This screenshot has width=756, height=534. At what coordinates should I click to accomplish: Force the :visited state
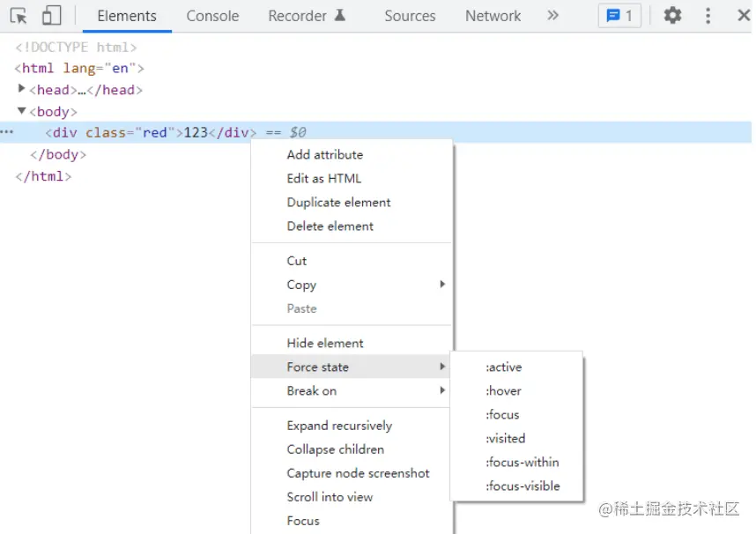(x=516, y=439)
